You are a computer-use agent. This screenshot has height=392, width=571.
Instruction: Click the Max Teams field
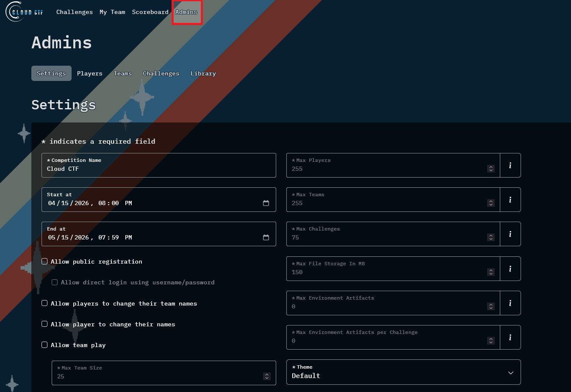[x=393, y=200]
